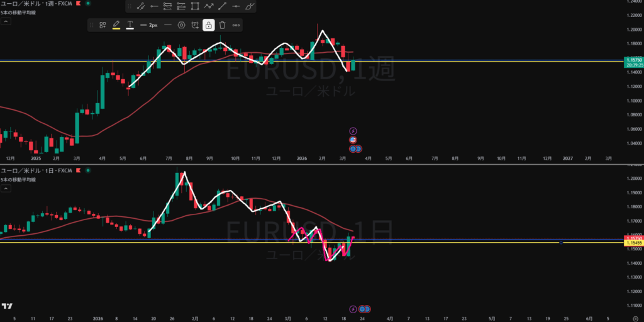Choose the polyline path arrow tool
644x322 pixels.
[x=209, y=6]
